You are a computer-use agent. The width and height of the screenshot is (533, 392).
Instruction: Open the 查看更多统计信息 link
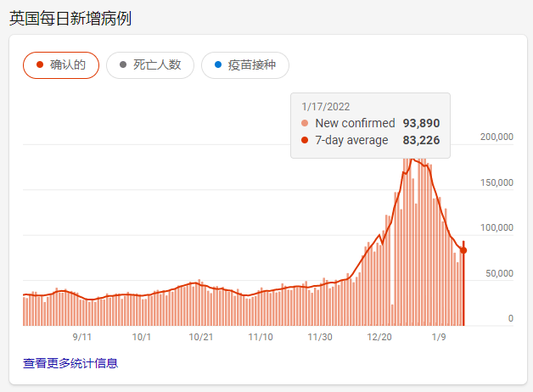click(70, 363)
